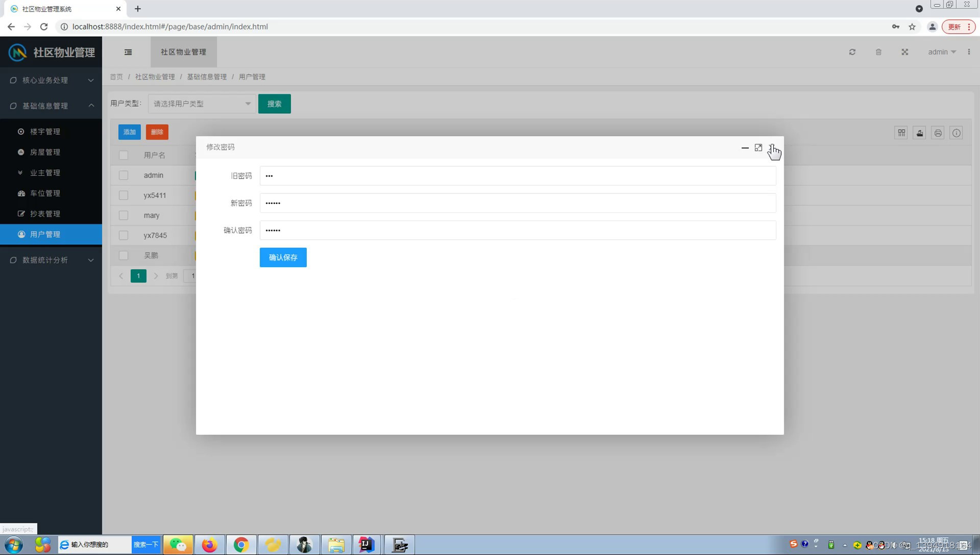Toggle the select-all header checkbox

click(x=124, y=155)
